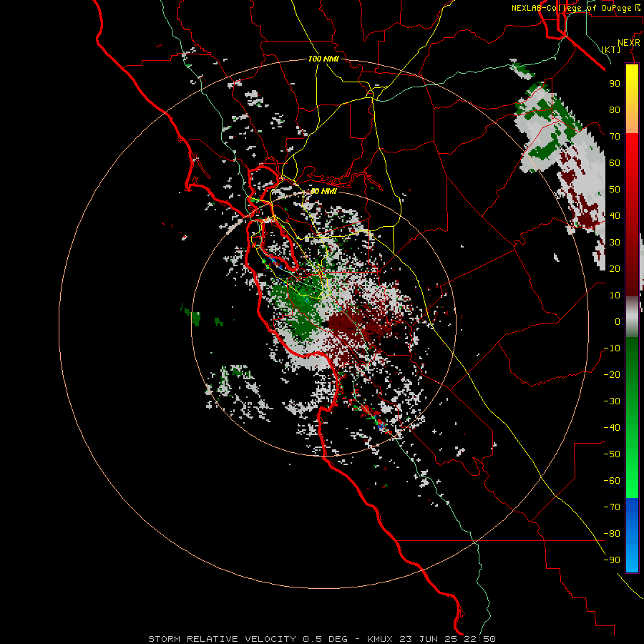Click the '50 NMI' range ring label
Viewport: 644px width, 644px height.
(323, 191)
